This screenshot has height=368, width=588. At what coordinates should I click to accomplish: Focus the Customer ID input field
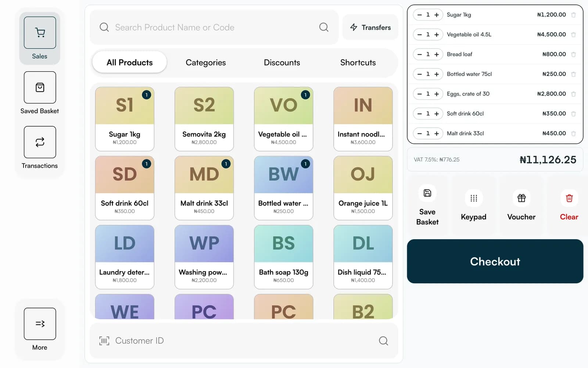coord(244,341)
